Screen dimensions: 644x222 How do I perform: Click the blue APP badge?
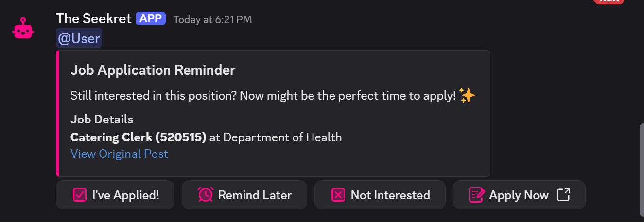click(x=151, y=18)
